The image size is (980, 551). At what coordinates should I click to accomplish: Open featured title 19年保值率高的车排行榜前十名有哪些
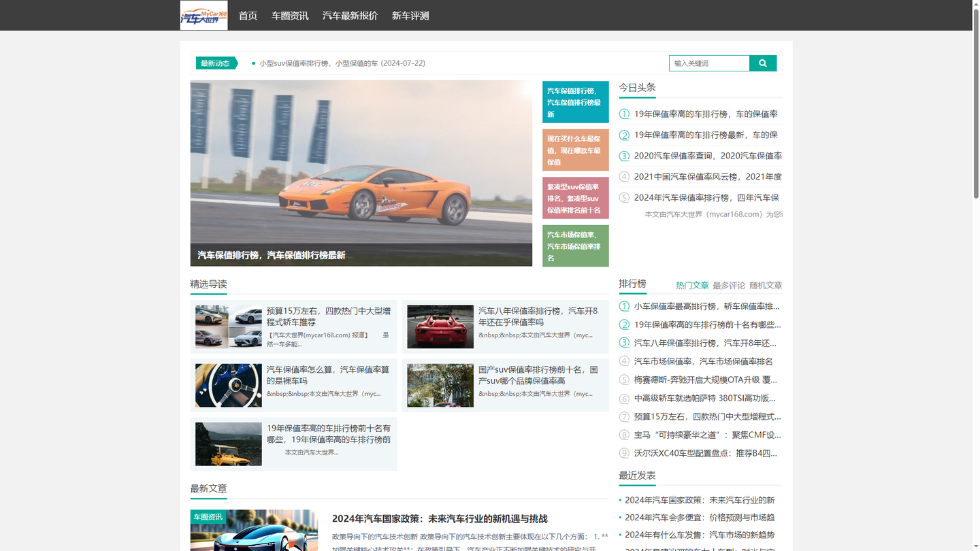coord(329,434)
